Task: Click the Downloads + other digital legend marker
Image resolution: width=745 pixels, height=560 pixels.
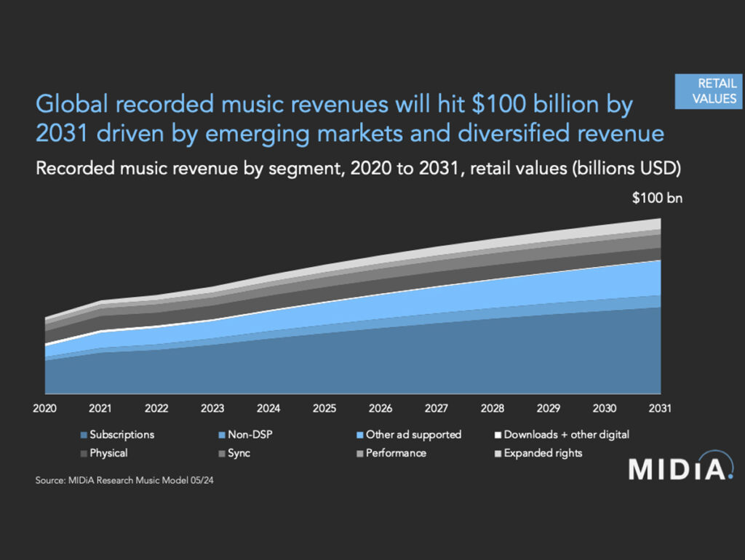Action: point(498,435)
